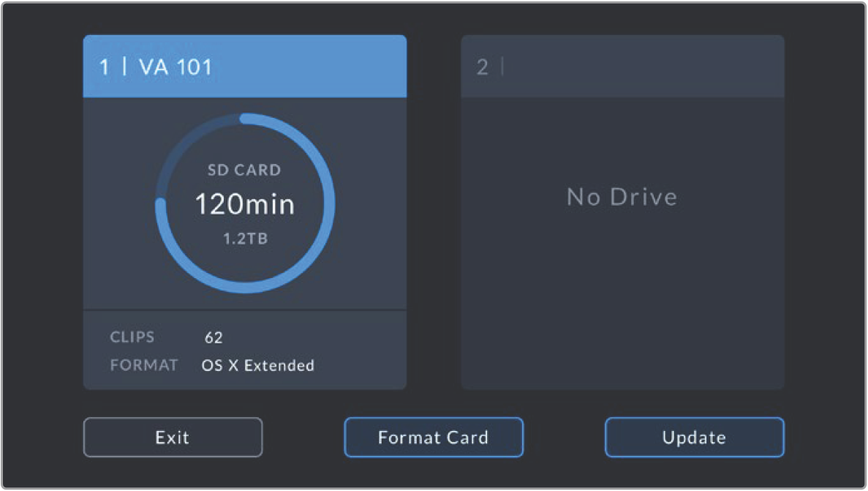Tap the clips count 62
Image resolution: width=868 pixels, height=491 pixels.
pos(214,337)
